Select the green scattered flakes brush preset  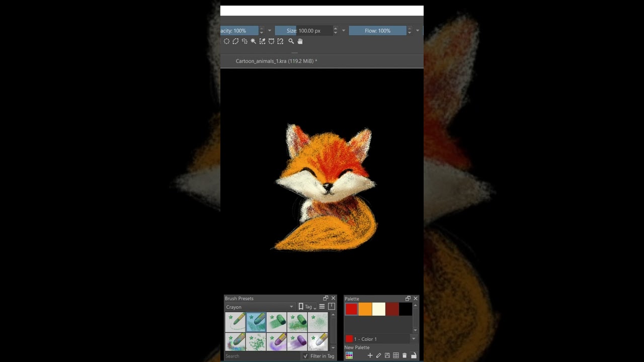tap(256, 342)
